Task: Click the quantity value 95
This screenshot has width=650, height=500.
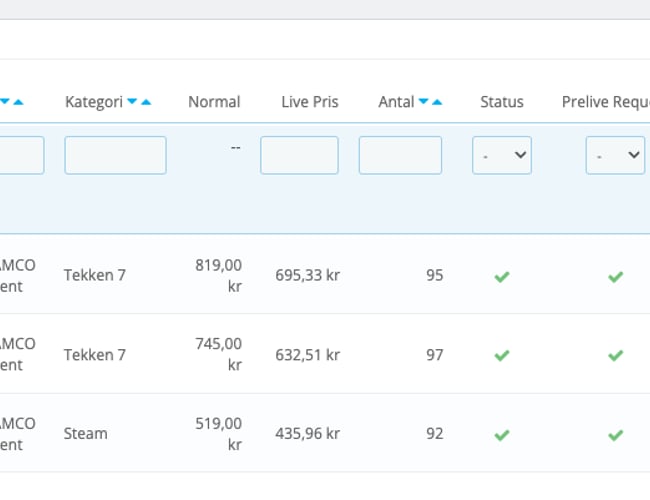Action: click(435, 275)
